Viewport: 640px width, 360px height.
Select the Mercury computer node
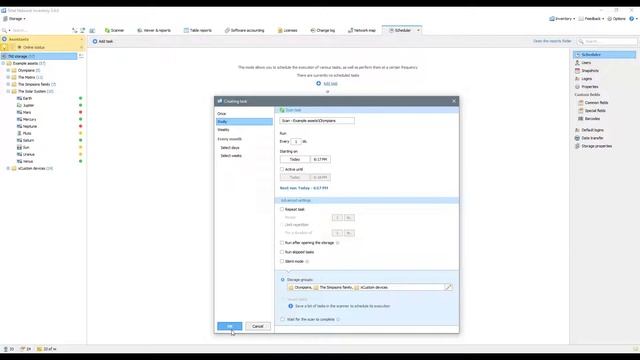(29, 119)
